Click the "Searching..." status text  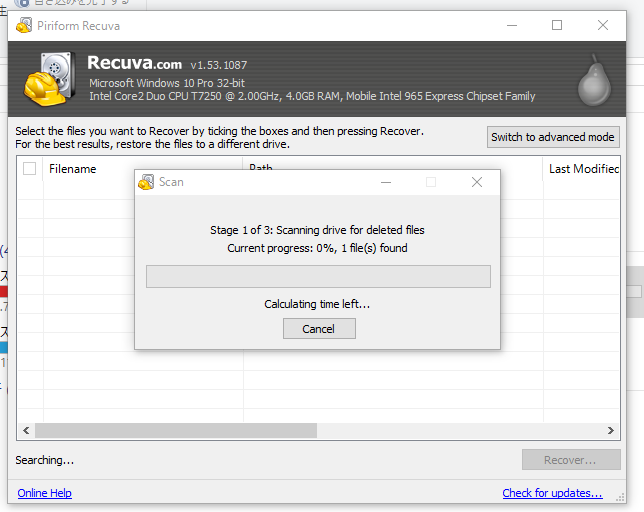(x=45, y=460)
